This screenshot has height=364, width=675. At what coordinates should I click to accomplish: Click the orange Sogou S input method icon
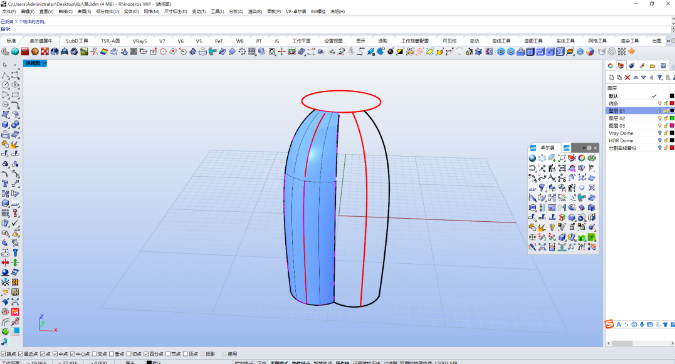(609, 324)
